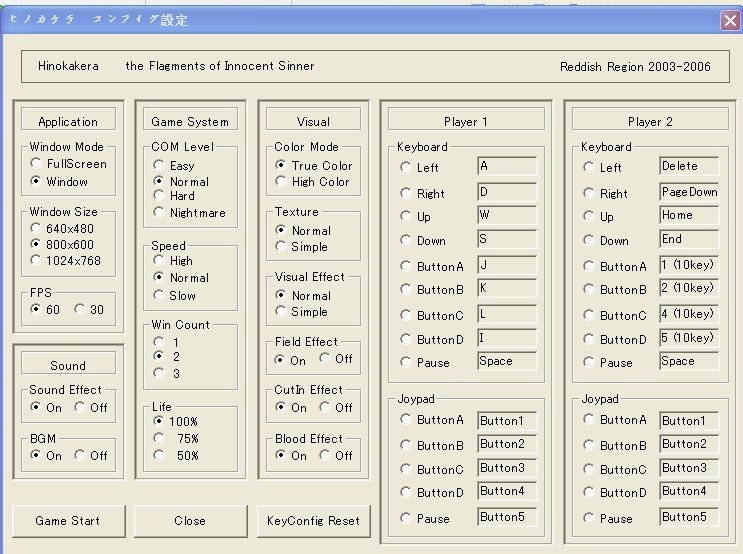Switch Color Mode to High Color
743x554 pixels.
[x=281, y=182]
